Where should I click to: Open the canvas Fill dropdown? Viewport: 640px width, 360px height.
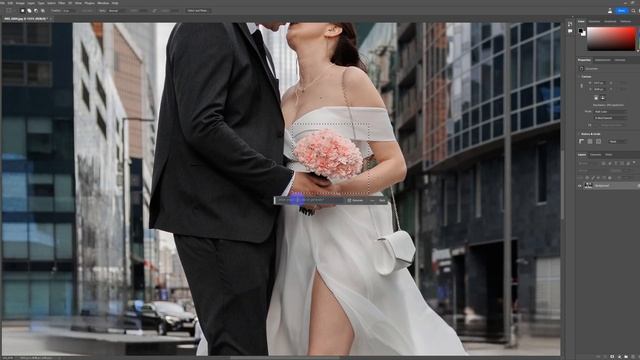611,125
